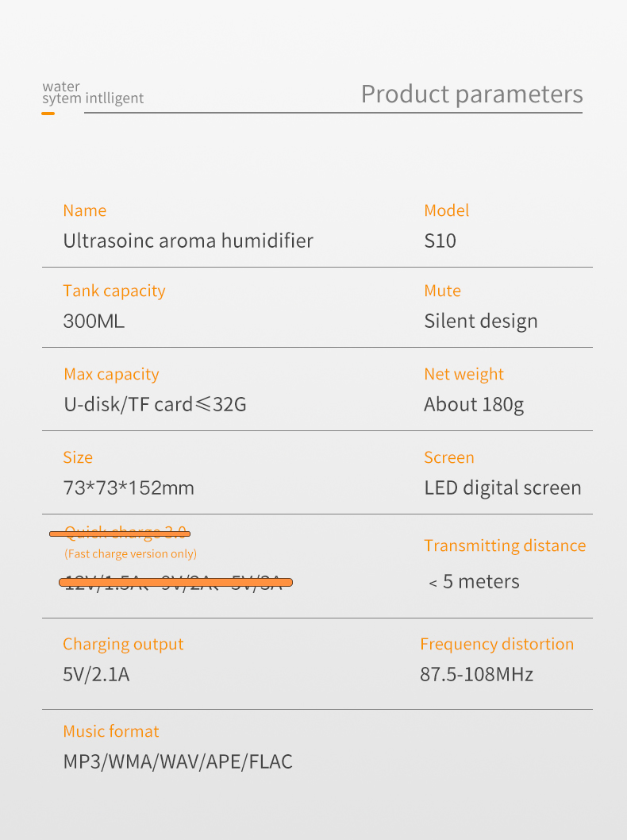Viewport: 627px width, 840px height.
Task: Click the Model label
Action: 447,210
